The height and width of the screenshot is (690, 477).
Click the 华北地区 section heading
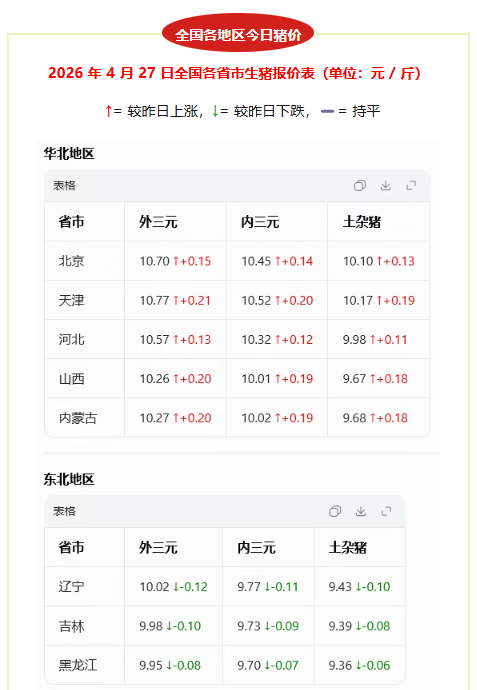(x=69, y=154)
